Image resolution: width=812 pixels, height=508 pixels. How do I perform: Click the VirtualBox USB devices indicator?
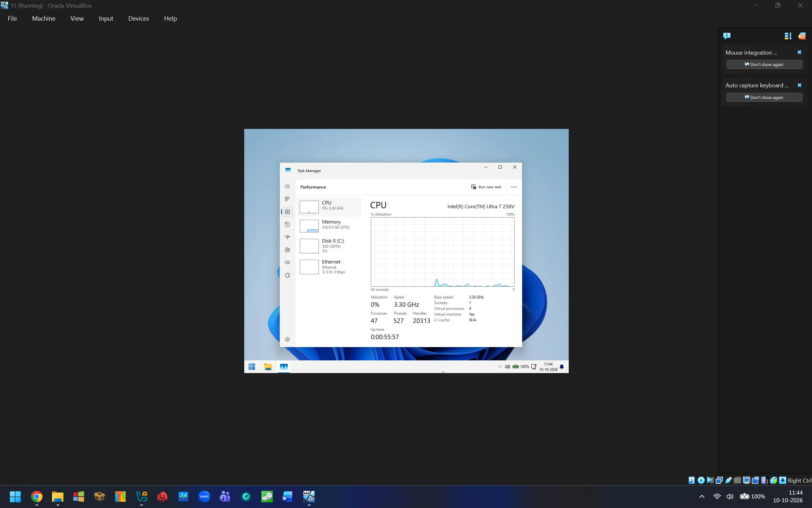click(x=729, y=480)
